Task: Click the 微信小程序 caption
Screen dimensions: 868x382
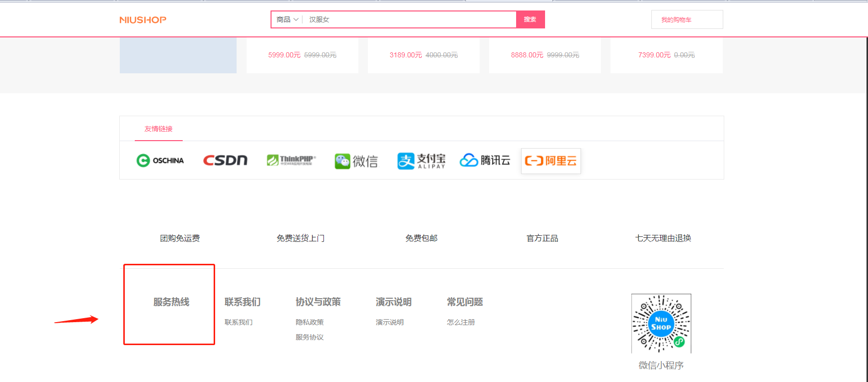Action: click(x=661, y=366)
